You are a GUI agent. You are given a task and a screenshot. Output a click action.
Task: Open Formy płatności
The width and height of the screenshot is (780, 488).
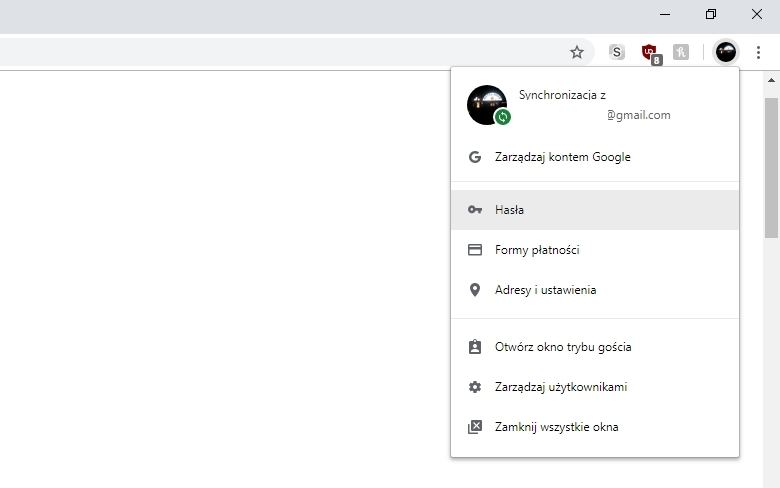tap(537, 250)
